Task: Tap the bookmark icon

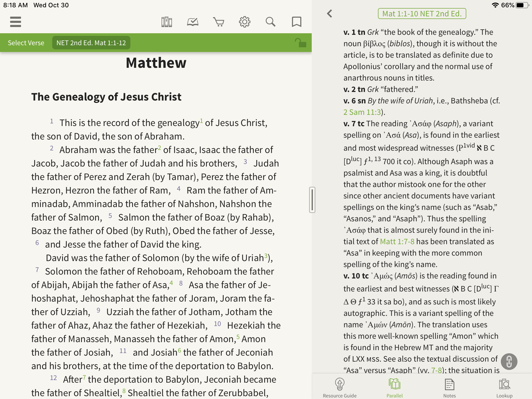Action: [x=296, y=22]
